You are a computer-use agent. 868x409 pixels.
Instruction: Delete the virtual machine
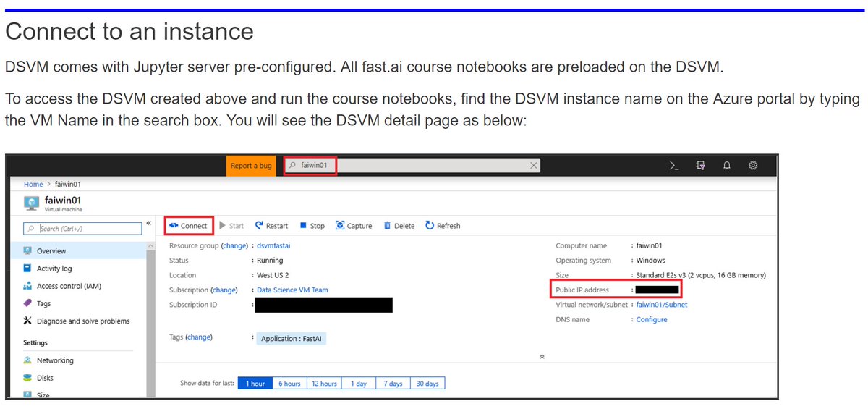click(x=399, y=226)
